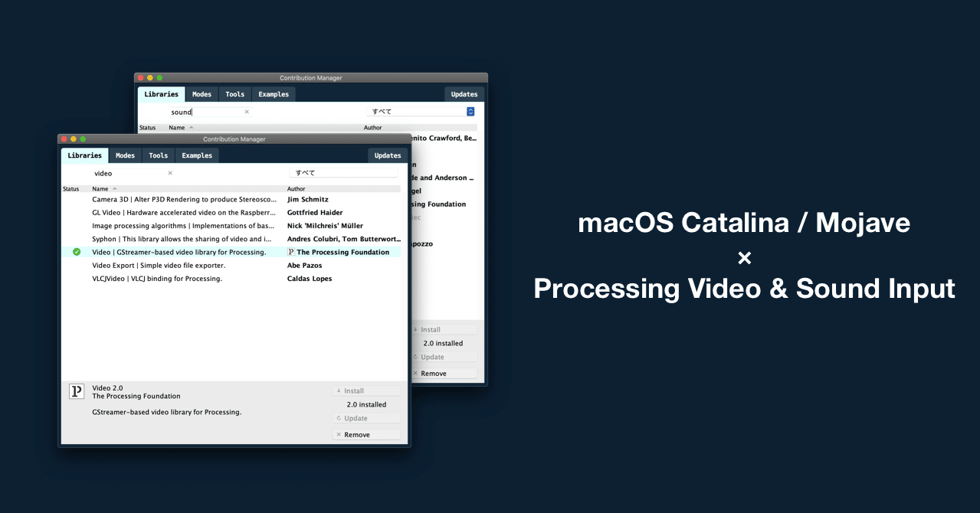The width and height of the screenshot is (980, 513).
Task: Select the Image processing algorithms row
Action: pyautogui.click(x=231, y=226)
